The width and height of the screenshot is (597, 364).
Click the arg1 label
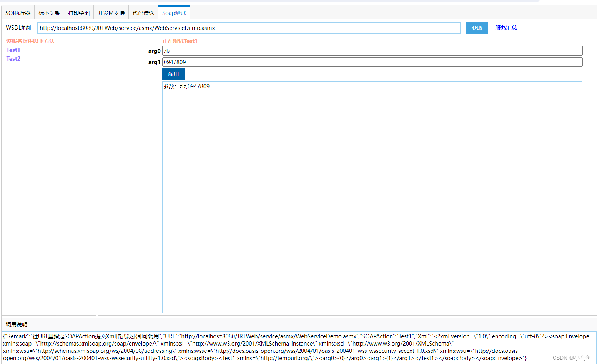click(155, 62)
